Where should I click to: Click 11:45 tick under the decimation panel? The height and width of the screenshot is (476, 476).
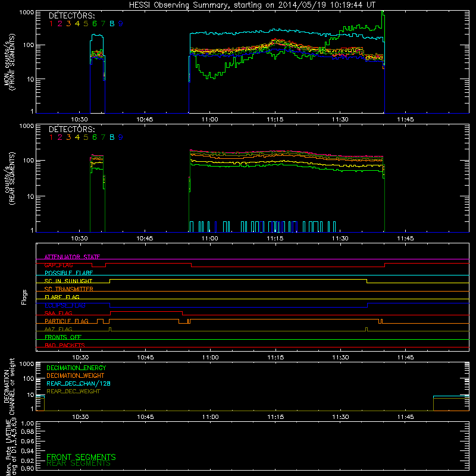click(406, 417)
